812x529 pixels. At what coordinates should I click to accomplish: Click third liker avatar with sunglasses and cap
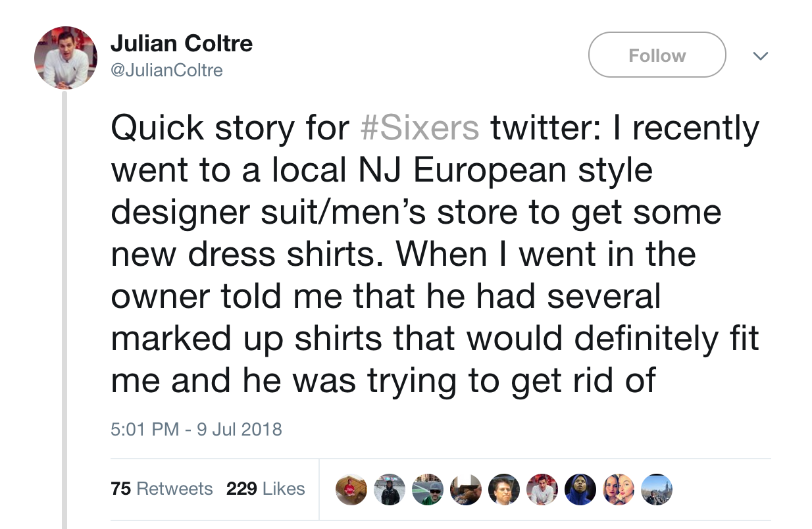[428, 490]
